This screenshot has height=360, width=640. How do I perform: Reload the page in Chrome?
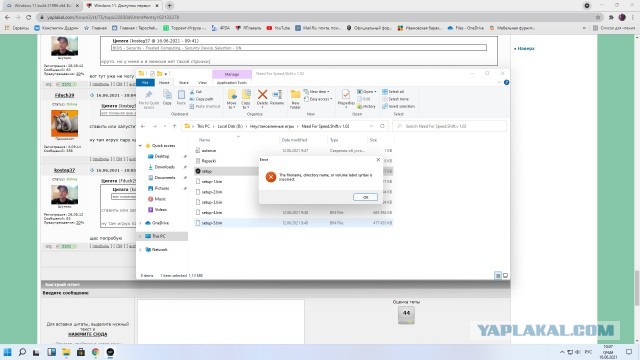[x=29, y=18]
